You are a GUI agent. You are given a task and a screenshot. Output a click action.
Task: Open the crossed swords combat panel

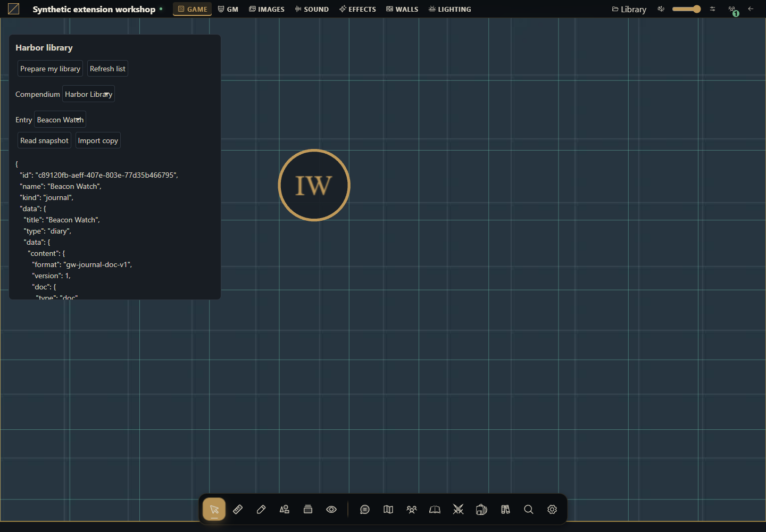click(x=459, y=510)
